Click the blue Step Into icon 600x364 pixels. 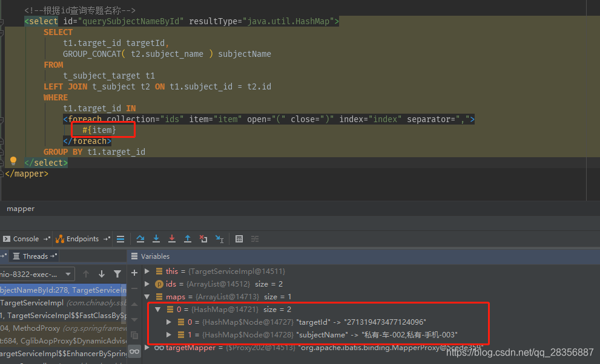point(156,239)
